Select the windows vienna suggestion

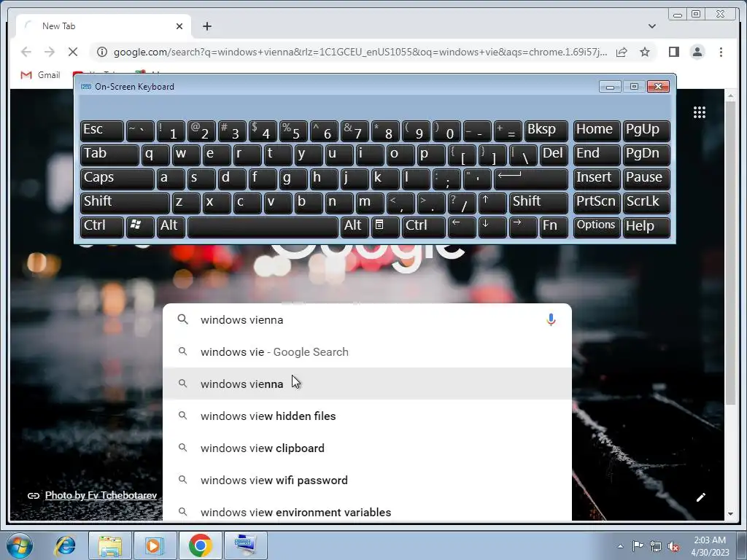point(367,384)
